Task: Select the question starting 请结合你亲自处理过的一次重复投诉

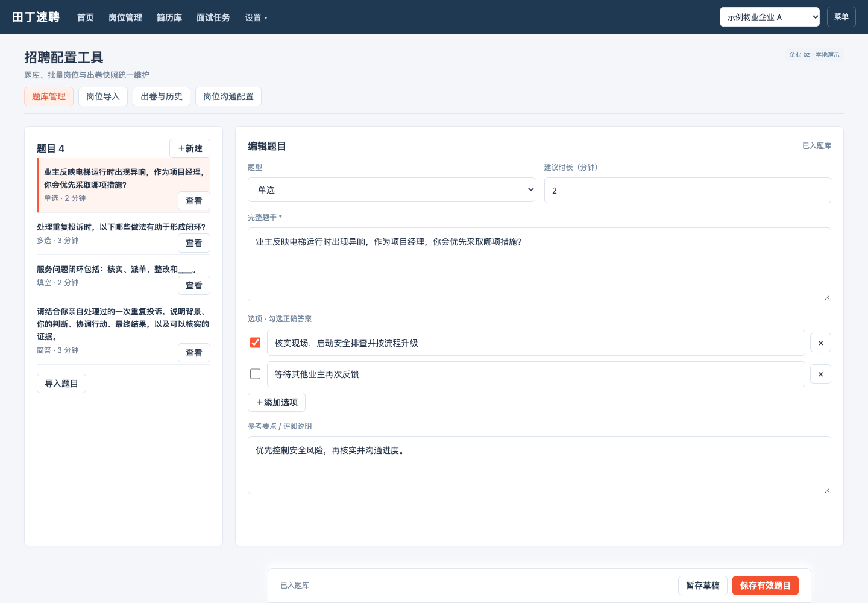Action: pos(123,324)
